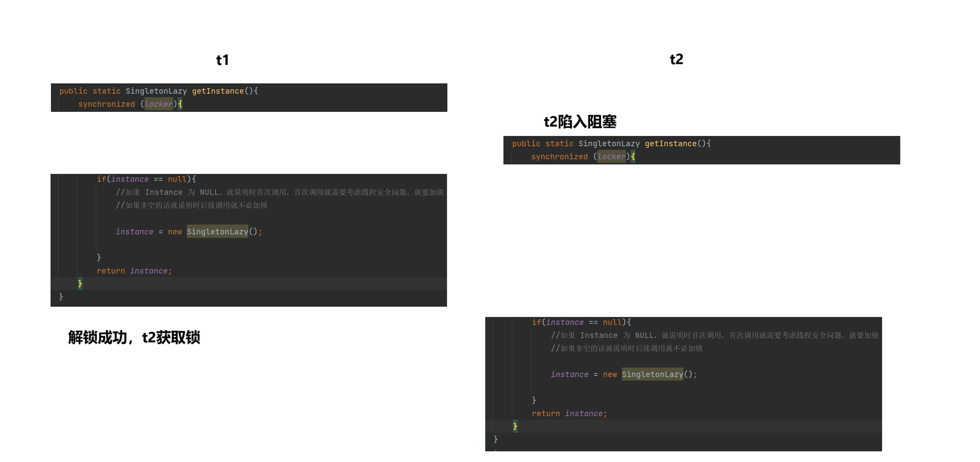Click the t2 heading label
The height and width of the screenshot is (462, 980).
[x=676, y=59]
